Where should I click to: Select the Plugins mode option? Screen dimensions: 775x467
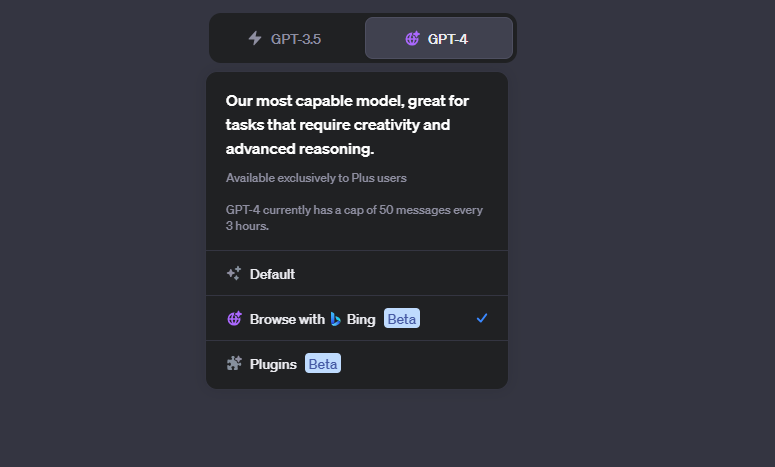tap(357, 364)
